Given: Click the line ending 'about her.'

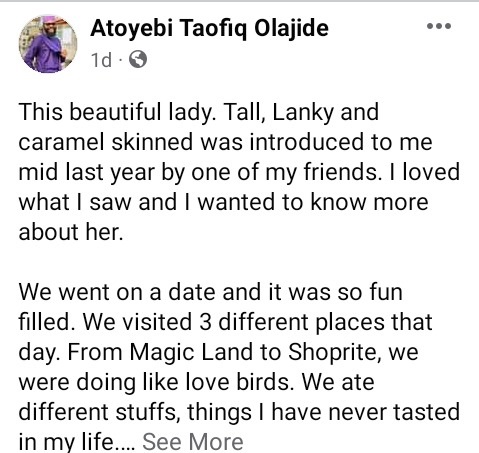Looking at the screenshot, I should (71, 232).
